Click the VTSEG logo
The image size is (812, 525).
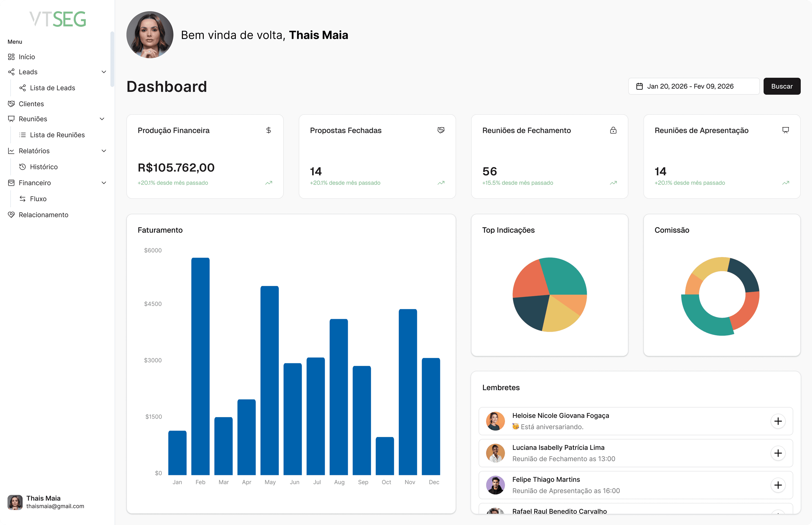click(x=58, y=19)
